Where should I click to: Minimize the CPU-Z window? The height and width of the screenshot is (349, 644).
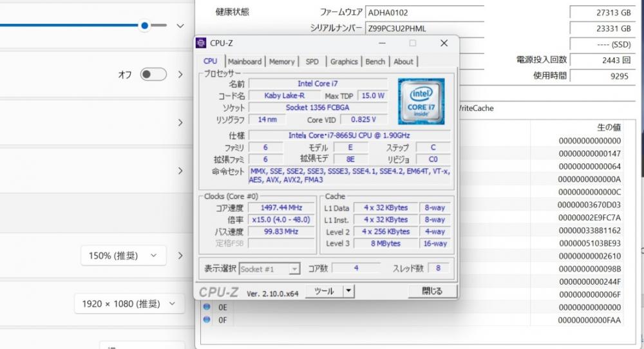(382, 43)
